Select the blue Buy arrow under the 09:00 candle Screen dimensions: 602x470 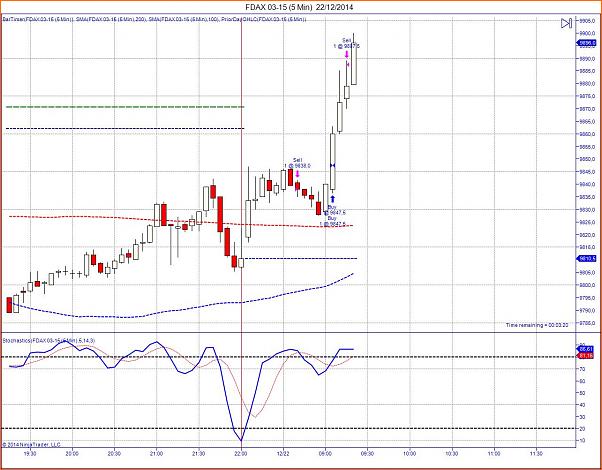pos(333,199)
